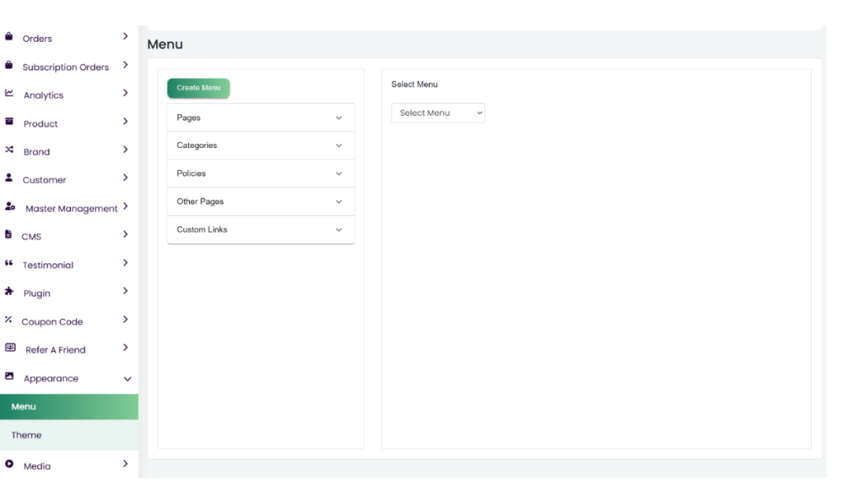
Task: Click the Brand shuffle icon
Action: (9, 151)
